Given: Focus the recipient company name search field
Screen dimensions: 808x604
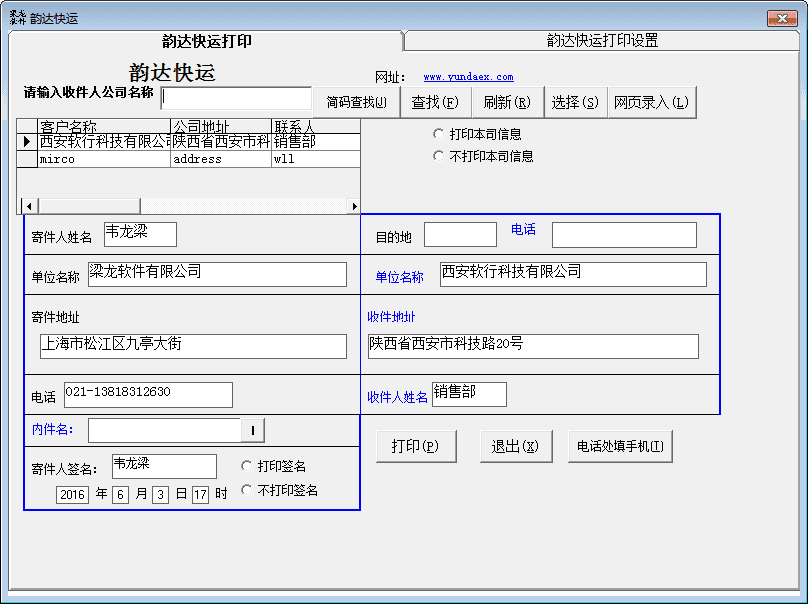Looking at the screenshot, I should pyautogui.click(x=237, y=98).
